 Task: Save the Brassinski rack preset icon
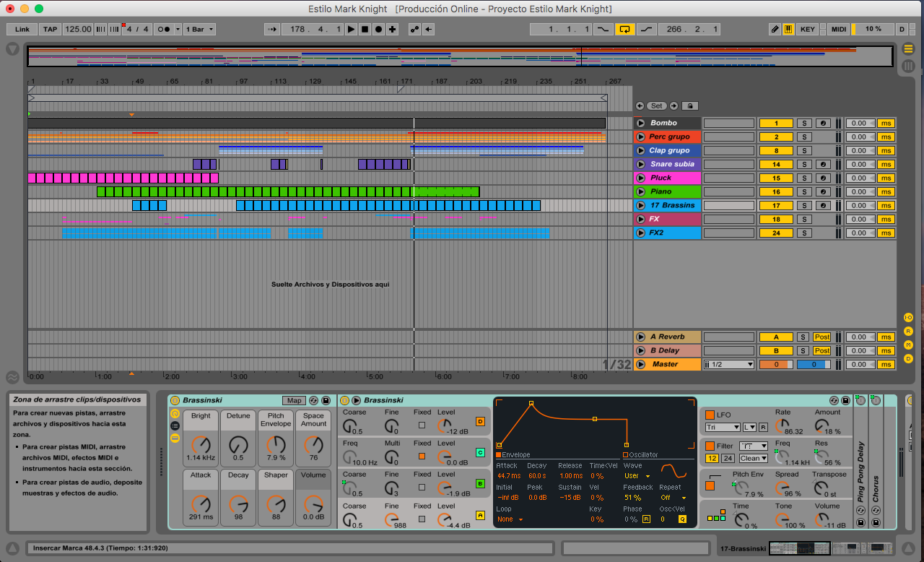pos(326,400)
